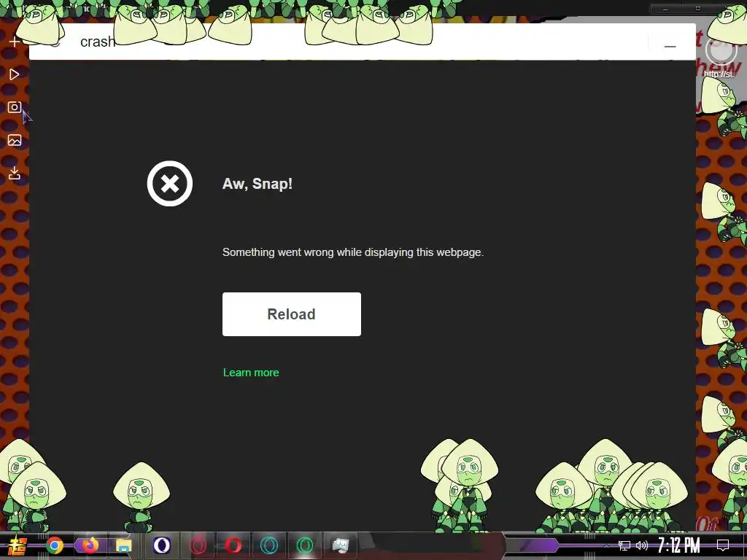The image size is (747, 560).
Task: Expand the hidden tray icons chevron
Action: coord(606,545)
